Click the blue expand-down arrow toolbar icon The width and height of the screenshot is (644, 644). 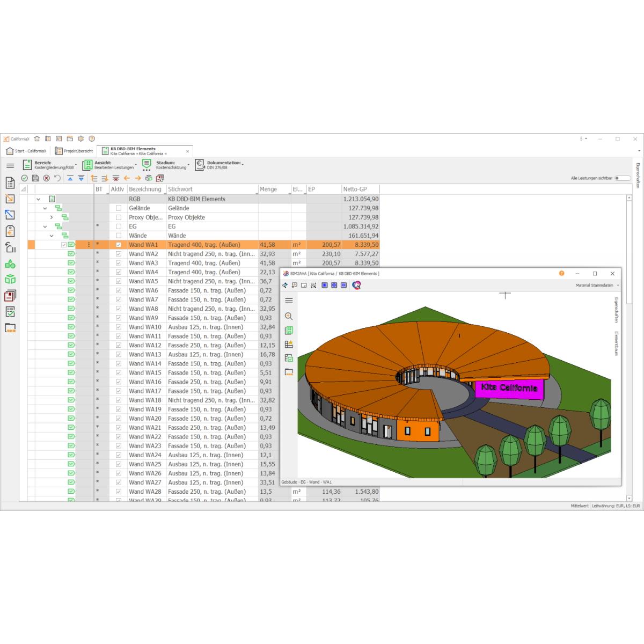point(81,178)
